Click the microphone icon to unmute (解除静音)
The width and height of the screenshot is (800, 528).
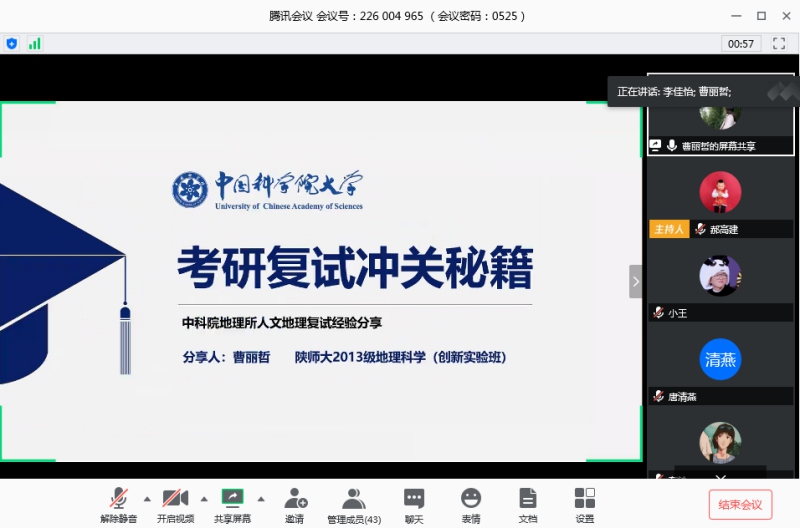click(118, 499)
